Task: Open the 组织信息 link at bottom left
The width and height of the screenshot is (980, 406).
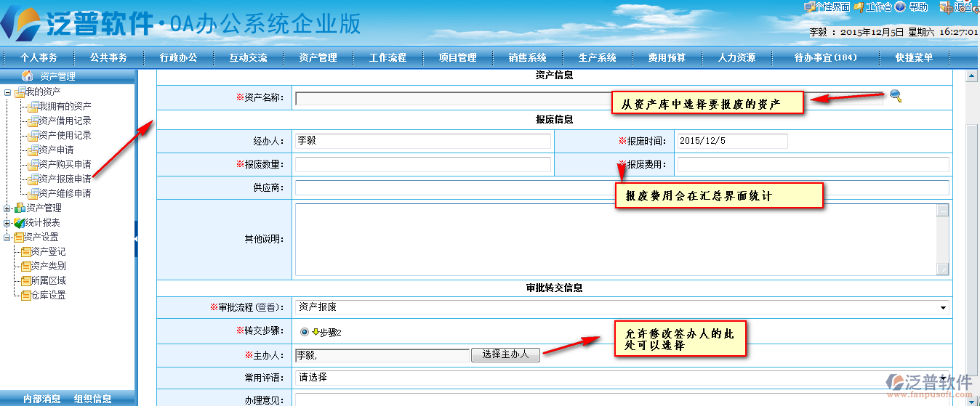Action: tap(92, 399)
